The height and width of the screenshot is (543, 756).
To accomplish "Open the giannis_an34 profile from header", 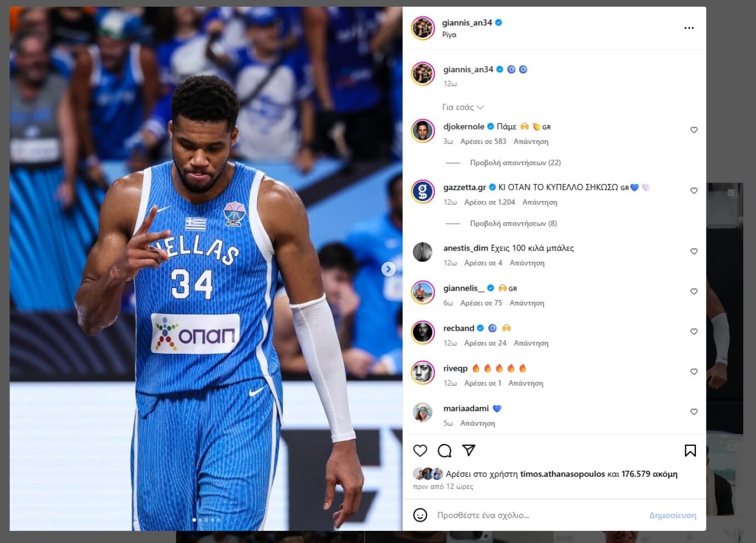I will coord(467,23).
